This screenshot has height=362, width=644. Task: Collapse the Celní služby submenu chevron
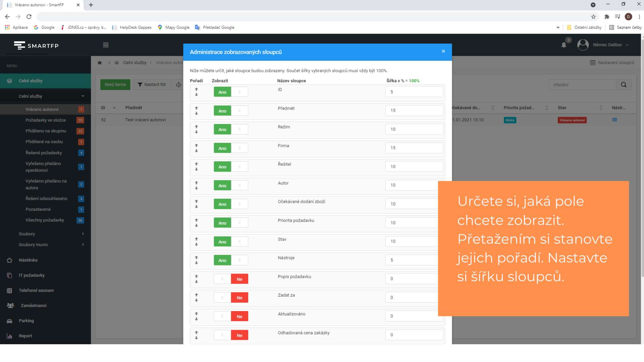[83, 96]
